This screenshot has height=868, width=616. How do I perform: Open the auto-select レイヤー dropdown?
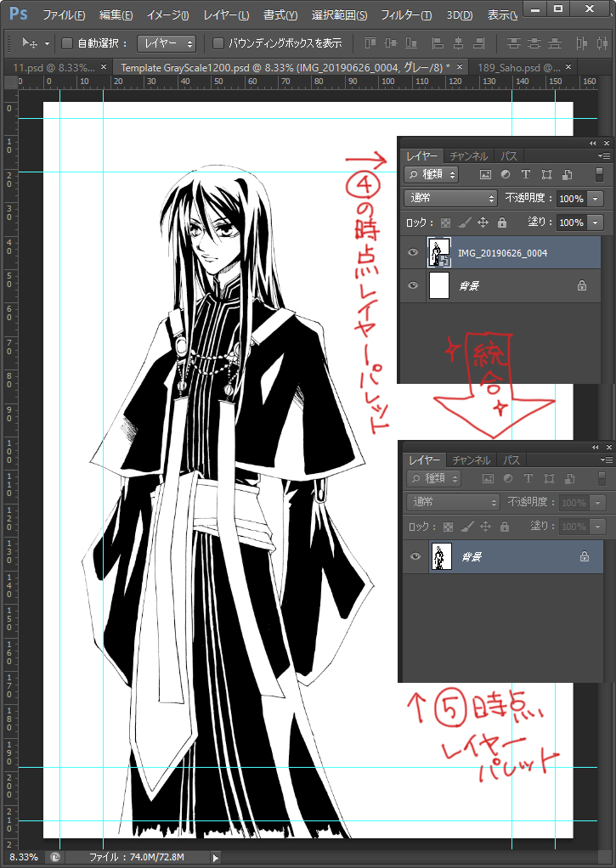[167, 43]
